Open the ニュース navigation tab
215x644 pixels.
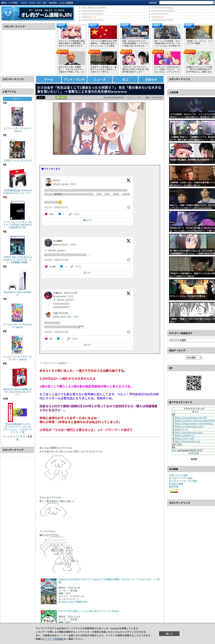point(100,79)
